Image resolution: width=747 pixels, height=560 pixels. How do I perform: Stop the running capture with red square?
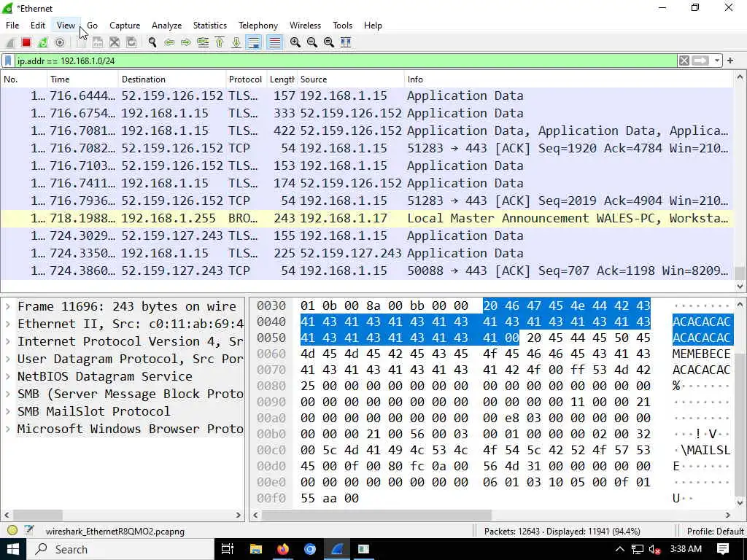(x=26, y=42)
